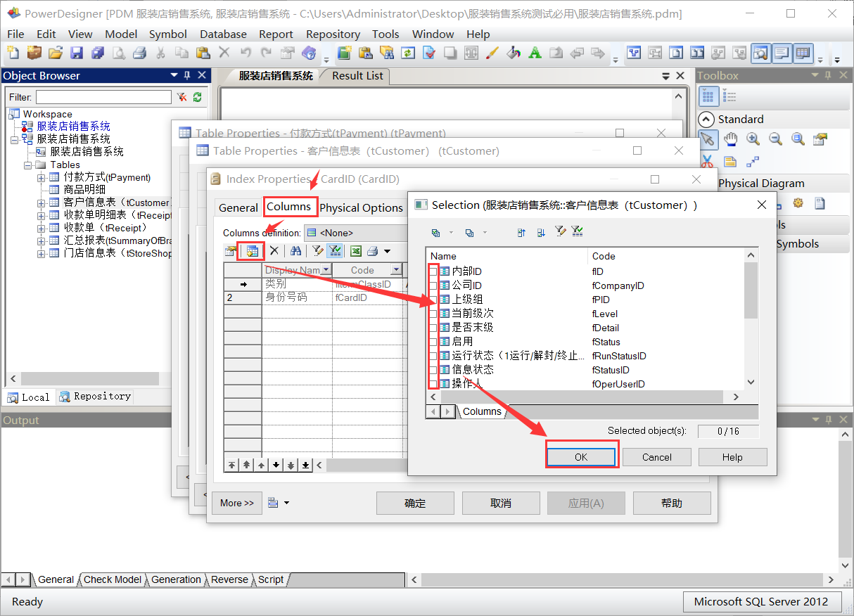854x616 pixels.
Task: Click the Export to Excel icon
Action: (x=356, y=250)
